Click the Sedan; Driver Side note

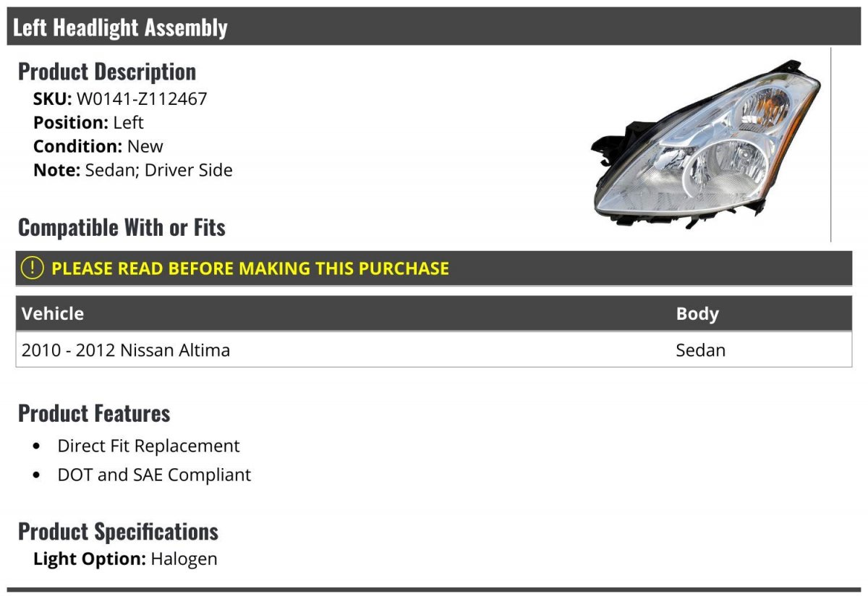[x=158, y=170]
